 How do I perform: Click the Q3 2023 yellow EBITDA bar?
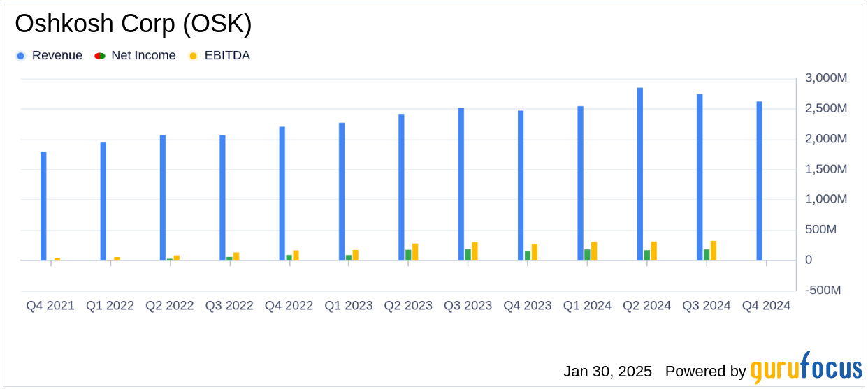coord(475,251)
